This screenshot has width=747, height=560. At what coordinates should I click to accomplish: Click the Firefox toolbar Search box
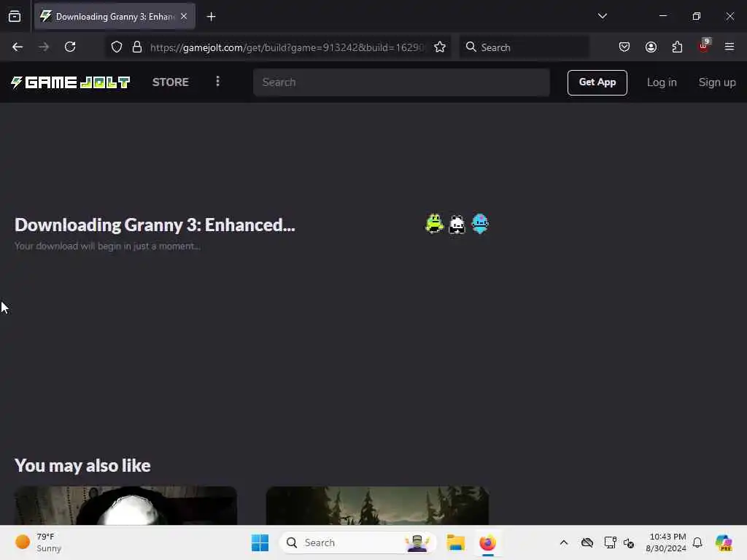524,47
